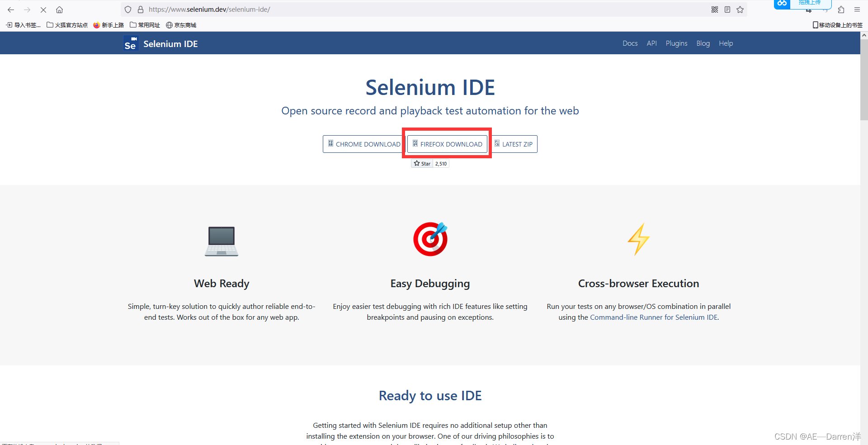Screen dimensions: 868x445
Task: Open the 火狐官方站点 bookmarks folder
Action: click(x=67, y=25)
